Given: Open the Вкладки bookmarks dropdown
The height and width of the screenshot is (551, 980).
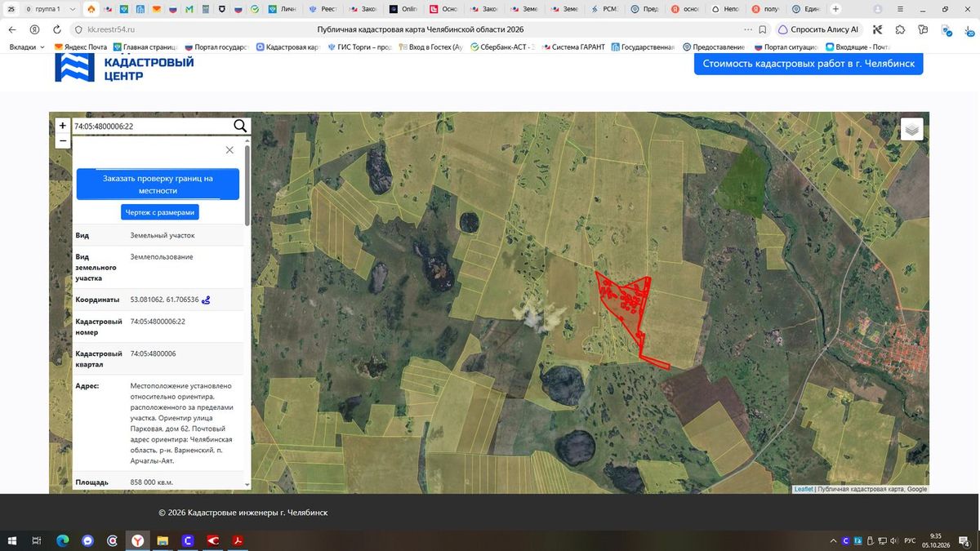Looking at the screenshot, I should [x=27, y=47].
